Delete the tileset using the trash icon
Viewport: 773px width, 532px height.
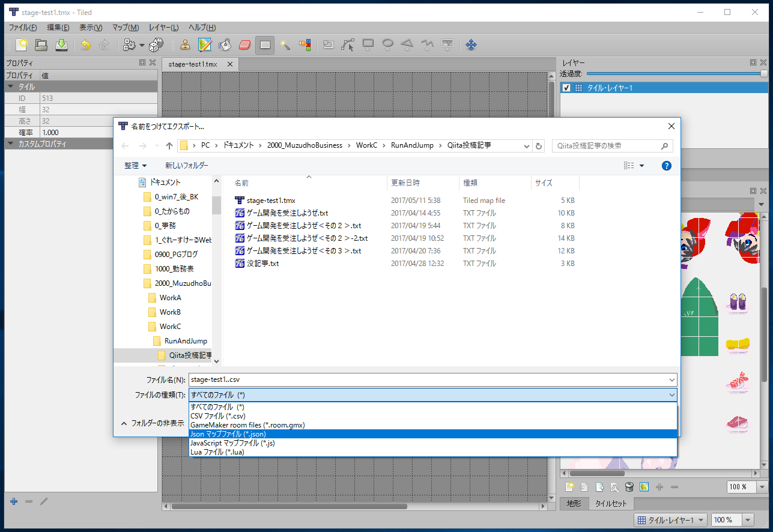pos(629,486)
